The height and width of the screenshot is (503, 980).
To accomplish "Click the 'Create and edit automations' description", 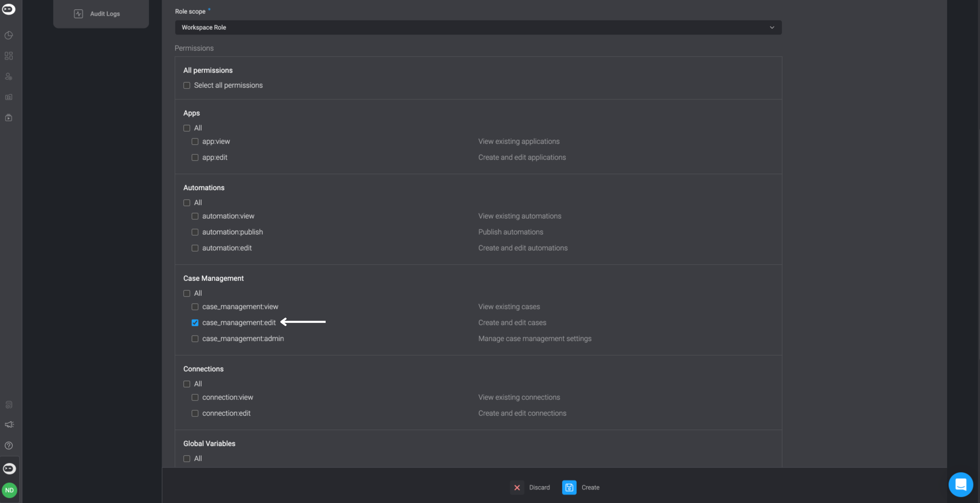I will 523,248.
